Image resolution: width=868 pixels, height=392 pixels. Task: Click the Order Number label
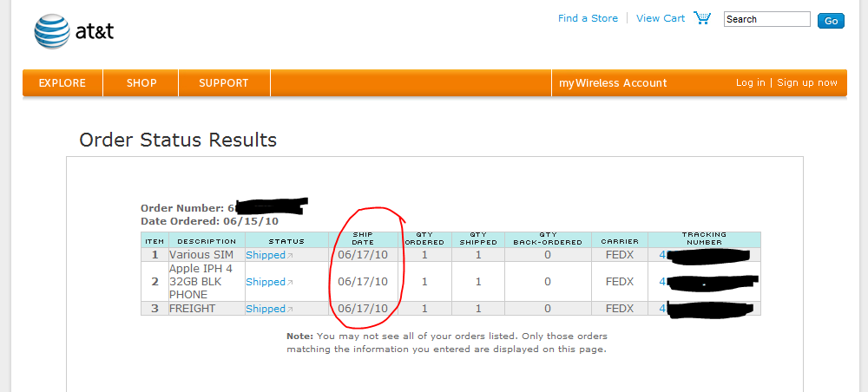[182, 208]
